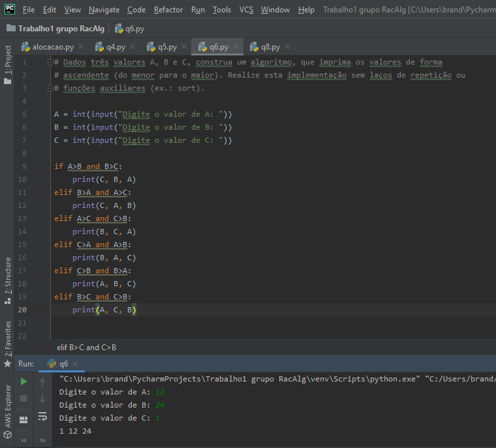Open the Window menu
Viewport: 496px width, 448px height.
coord(275,10)
